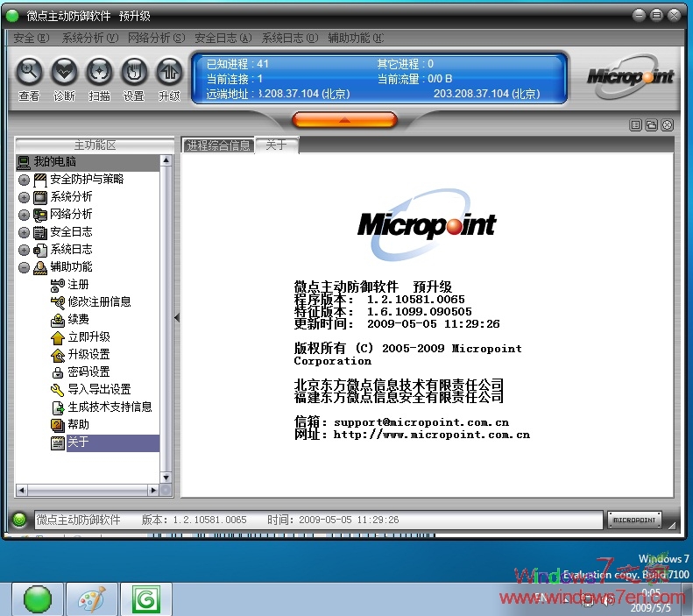Viewport: 693px width, 616px height.
Task: Open 导入导出设置 item
Action: pyautogui.click(x=100, y=389)
